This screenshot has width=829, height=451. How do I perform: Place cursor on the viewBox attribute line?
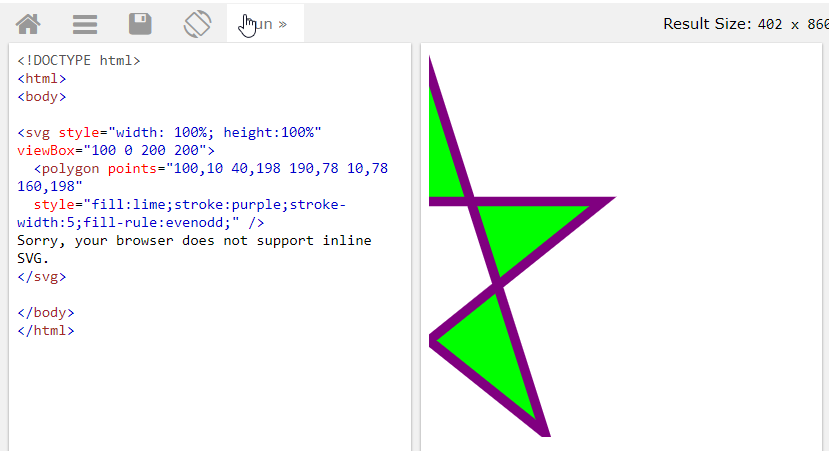pos(116,150)
